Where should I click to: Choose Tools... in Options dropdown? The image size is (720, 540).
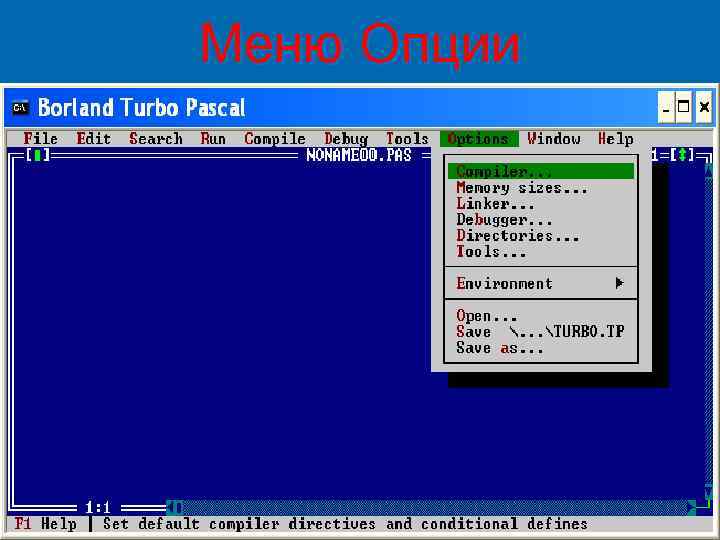coord(541,252)
